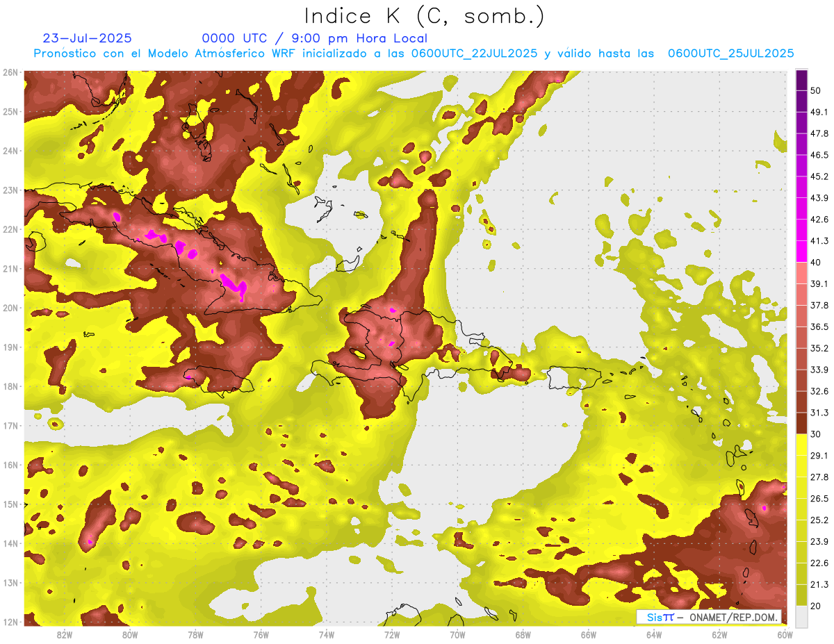Screen dimensions: 834x644
Task: Select the magenta swatch between 40 and 41.3
Action: tap(801, 251)
